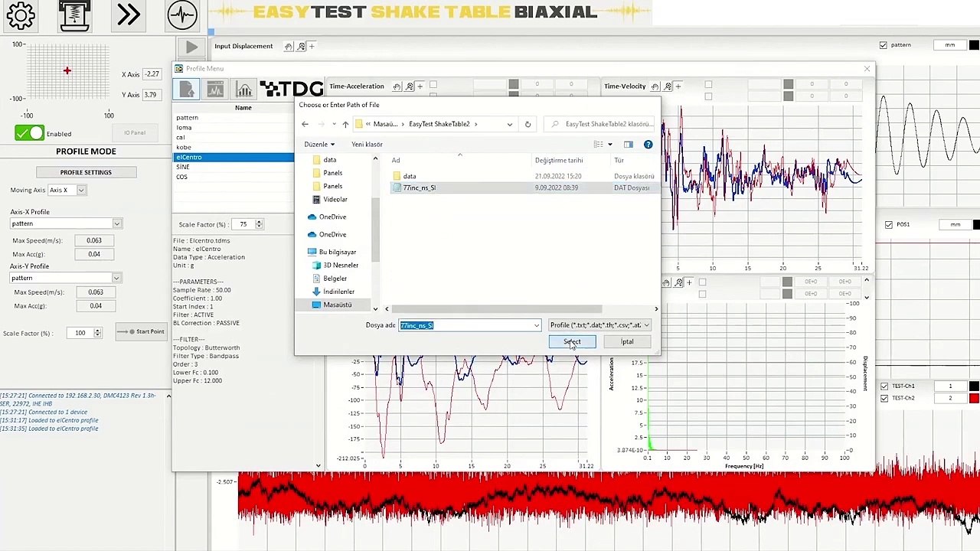Click the İptal cancel button
Viewport: 980px width, 551px height.
pyautogui.click(x=627, y=342)
